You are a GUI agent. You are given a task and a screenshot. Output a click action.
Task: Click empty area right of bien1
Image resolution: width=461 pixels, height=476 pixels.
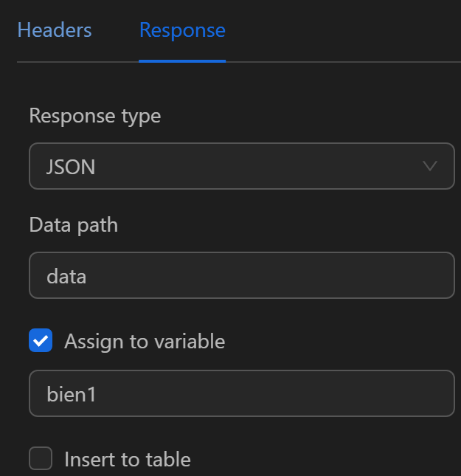tap(295, 393)
